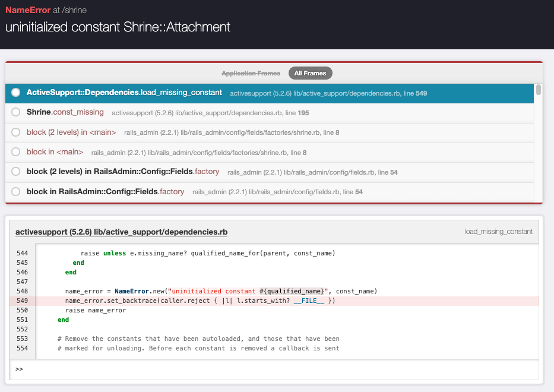Select the load_missing_constant frame circle icon
This screenshot has width=554, height=392.
(x=15, y=92)
